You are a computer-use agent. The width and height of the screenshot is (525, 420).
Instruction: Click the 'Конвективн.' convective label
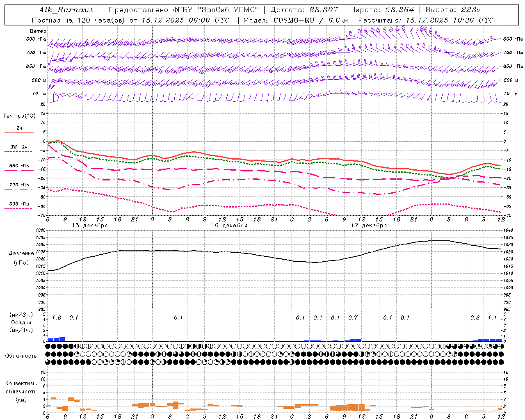[x=21, y=383]
